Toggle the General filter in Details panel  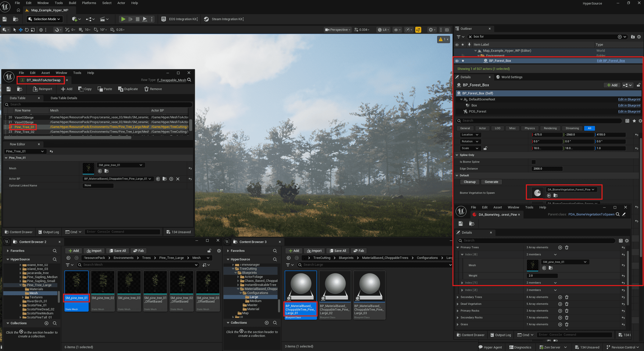465,128
